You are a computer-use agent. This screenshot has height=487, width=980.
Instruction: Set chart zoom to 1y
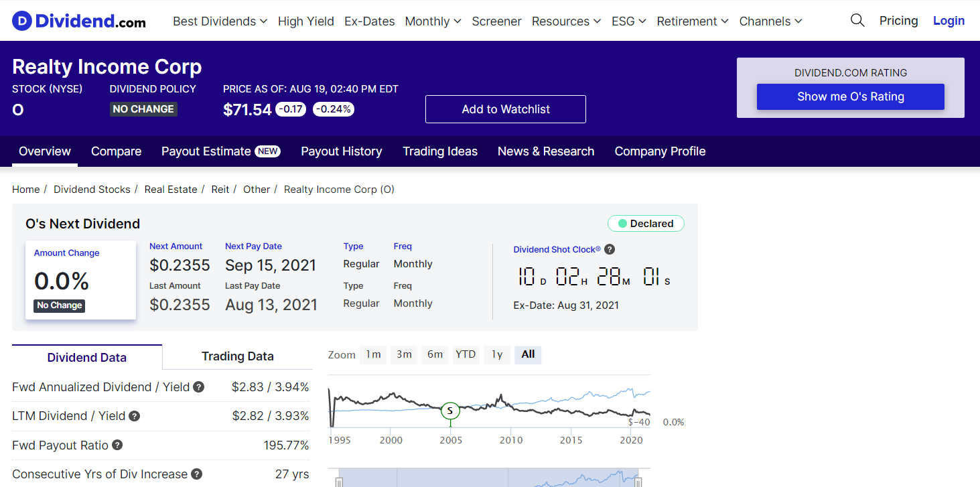coord(497,354)
